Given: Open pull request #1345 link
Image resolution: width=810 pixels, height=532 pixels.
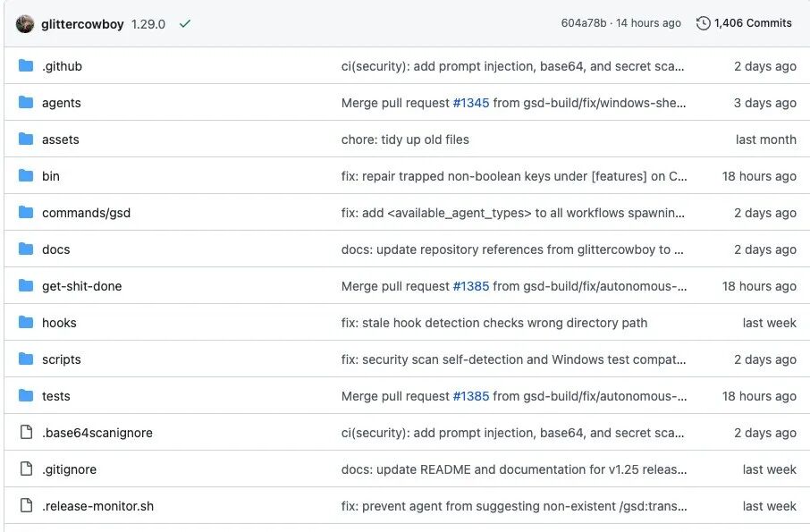Looking at the screenshot, I should pos(470,103).
